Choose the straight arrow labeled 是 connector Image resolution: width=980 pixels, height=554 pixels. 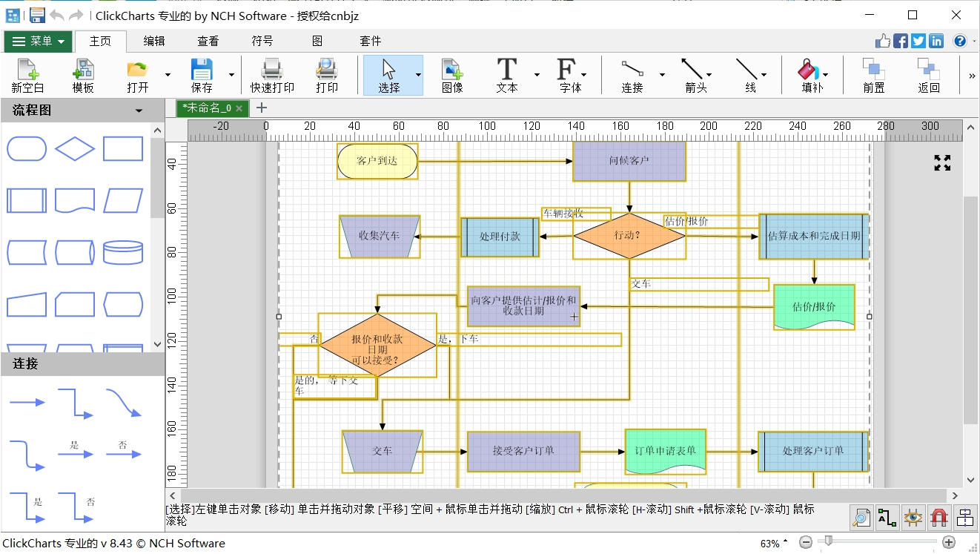[75, 449]
